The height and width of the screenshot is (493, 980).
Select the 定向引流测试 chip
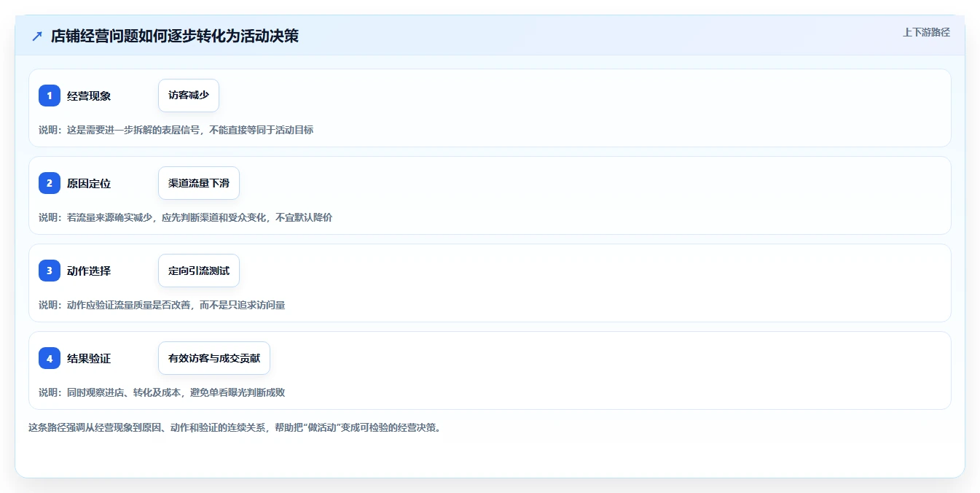coord(199,271)
